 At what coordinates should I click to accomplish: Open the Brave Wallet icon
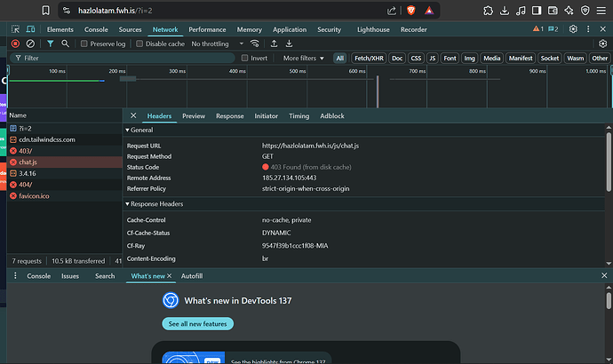click(553, 11)
